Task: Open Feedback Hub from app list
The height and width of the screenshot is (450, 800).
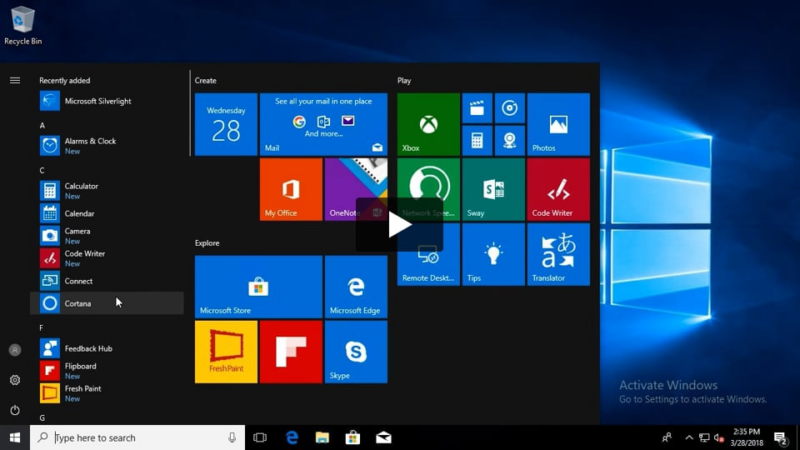Action: (x=88, y=348)
